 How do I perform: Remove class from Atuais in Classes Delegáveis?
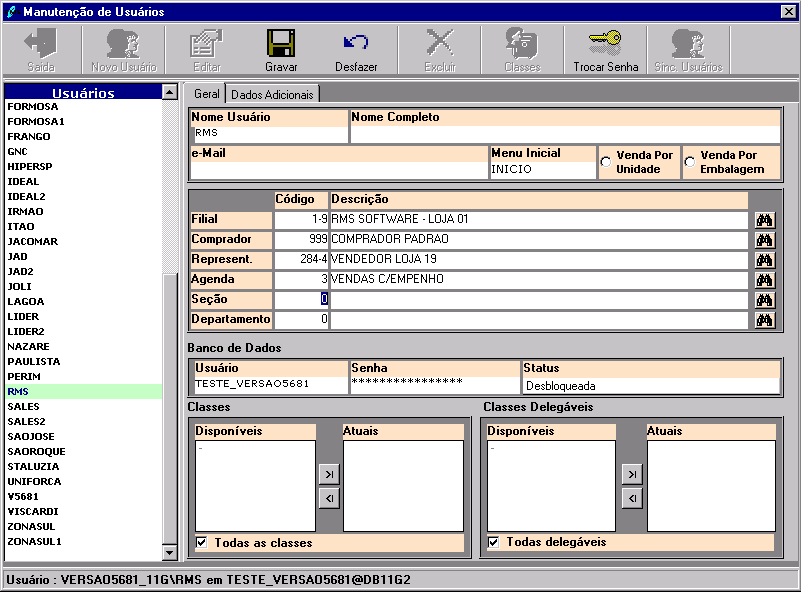(632, 499)
